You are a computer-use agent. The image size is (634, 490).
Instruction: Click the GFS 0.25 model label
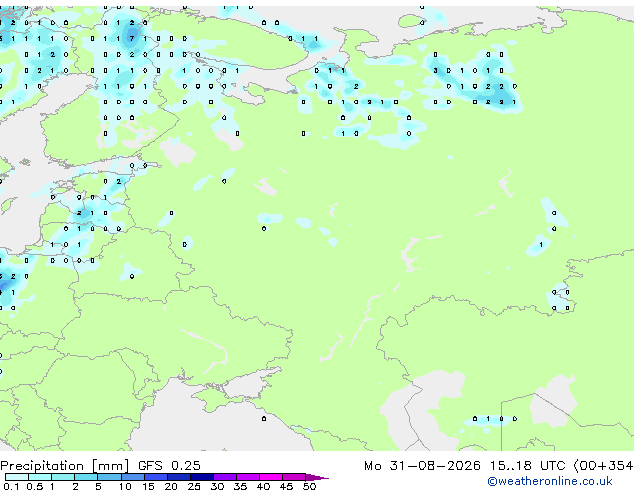click(x=169, y=466)
